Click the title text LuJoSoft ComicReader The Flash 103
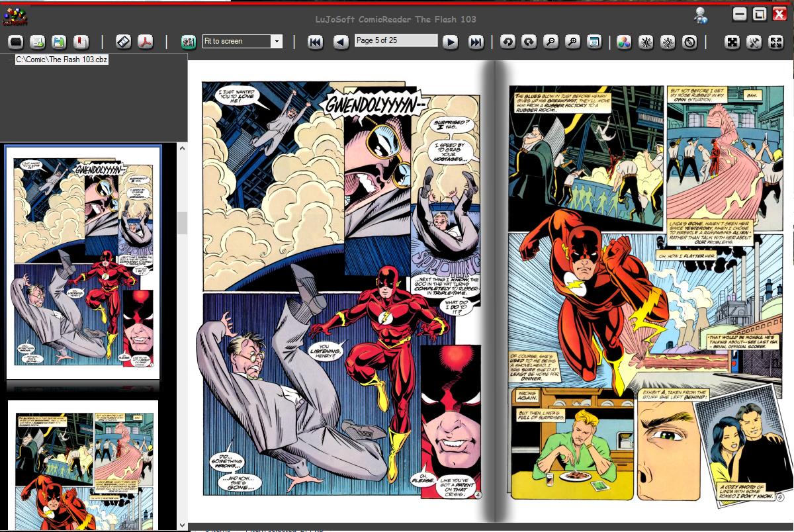794x532 pixels. coord(396,19)
